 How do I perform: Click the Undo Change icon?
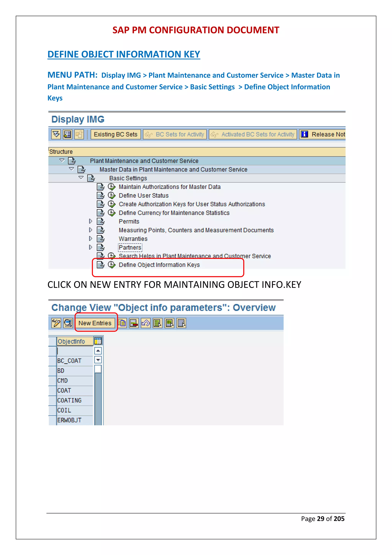[x=146, y=323]
